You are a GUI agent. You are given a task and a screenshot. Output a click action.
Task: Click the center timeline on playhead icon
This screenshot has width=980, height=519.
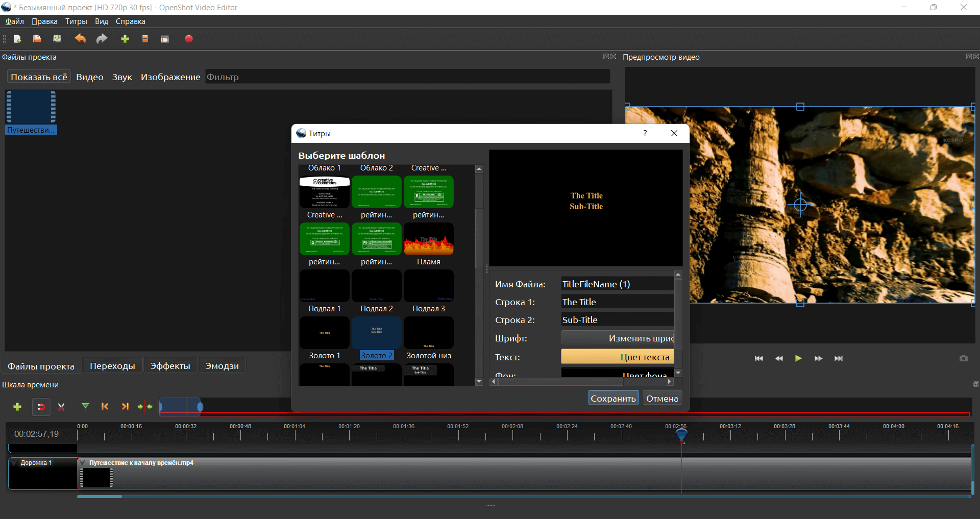(145, 407)
